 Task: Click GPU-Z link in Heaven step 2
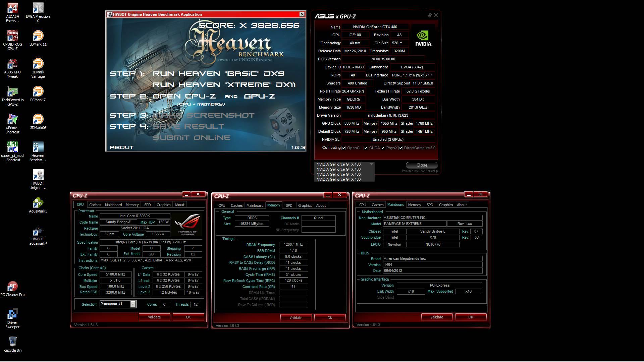click(x=260, y=96)
